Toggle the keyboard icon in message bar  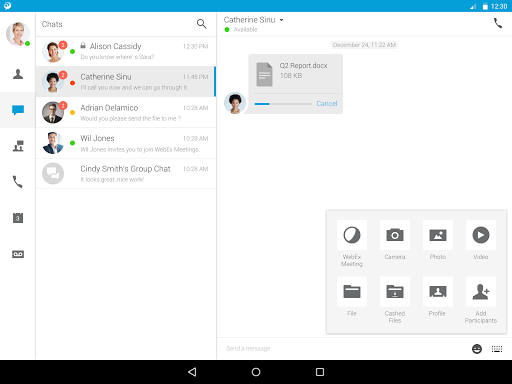click(497, 349)
